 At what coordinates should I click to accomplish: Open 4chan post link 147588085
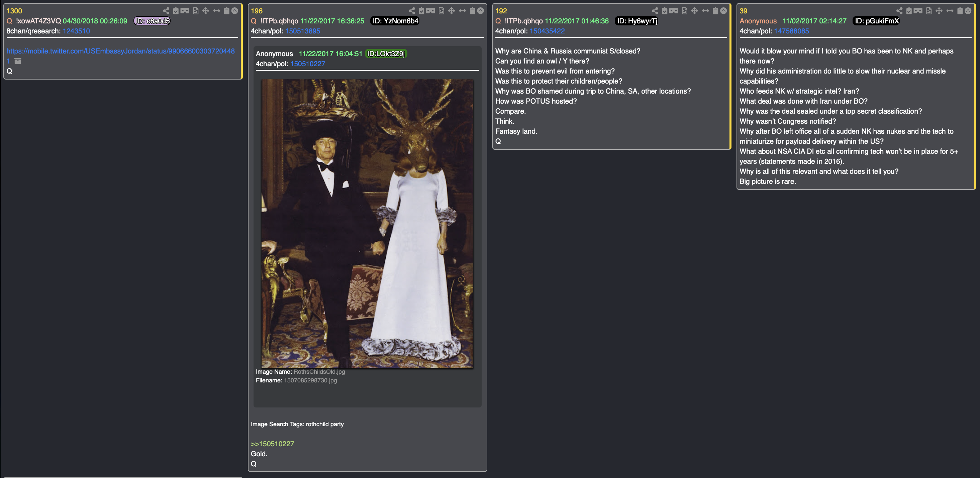click(x=791, y=31)
